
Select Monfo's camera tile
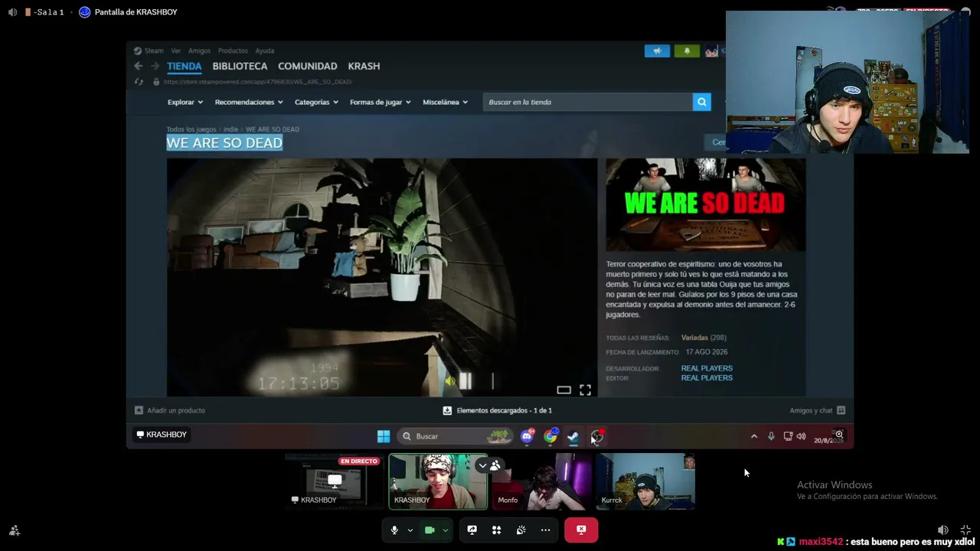[542, 481]
